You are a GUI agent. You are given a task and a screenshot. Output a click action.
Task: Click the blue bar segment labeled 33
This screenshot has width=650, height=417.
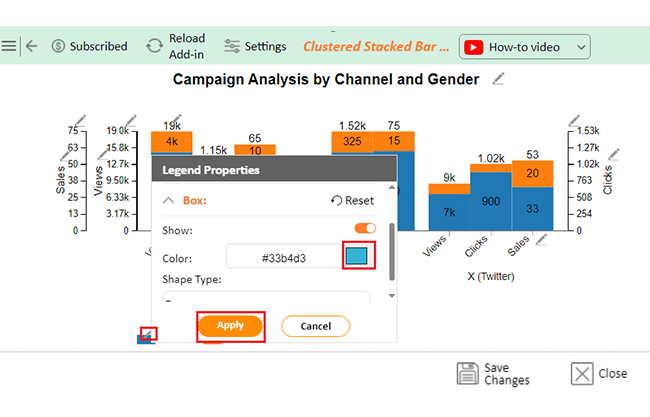532,208
